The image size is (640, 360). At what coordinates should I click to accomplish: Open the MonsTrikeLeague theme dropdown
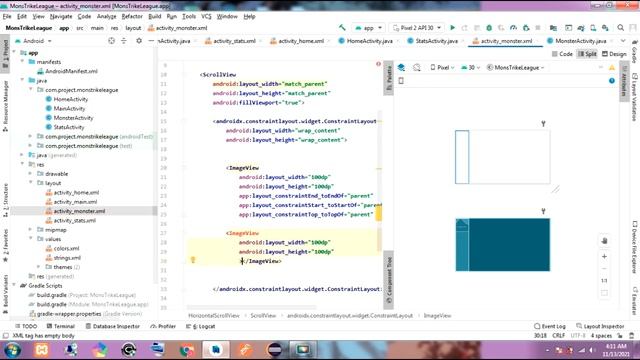coord(516,67)
